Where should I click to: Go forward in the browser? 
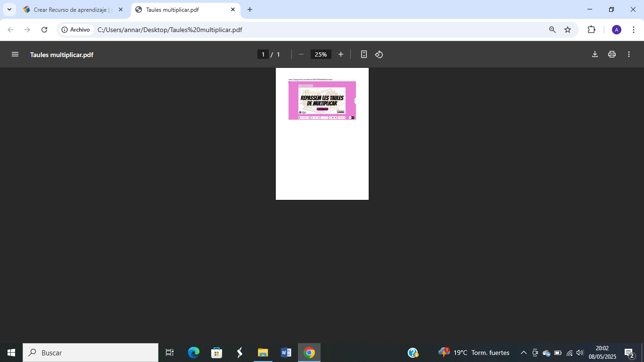click(x=27, y=30)
